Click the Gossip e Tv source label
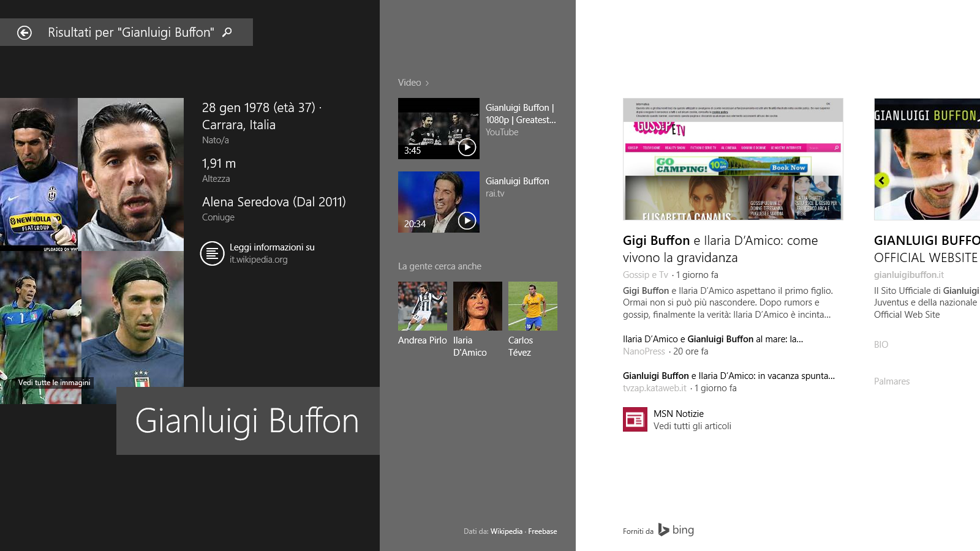 click(x=646, y=275)
